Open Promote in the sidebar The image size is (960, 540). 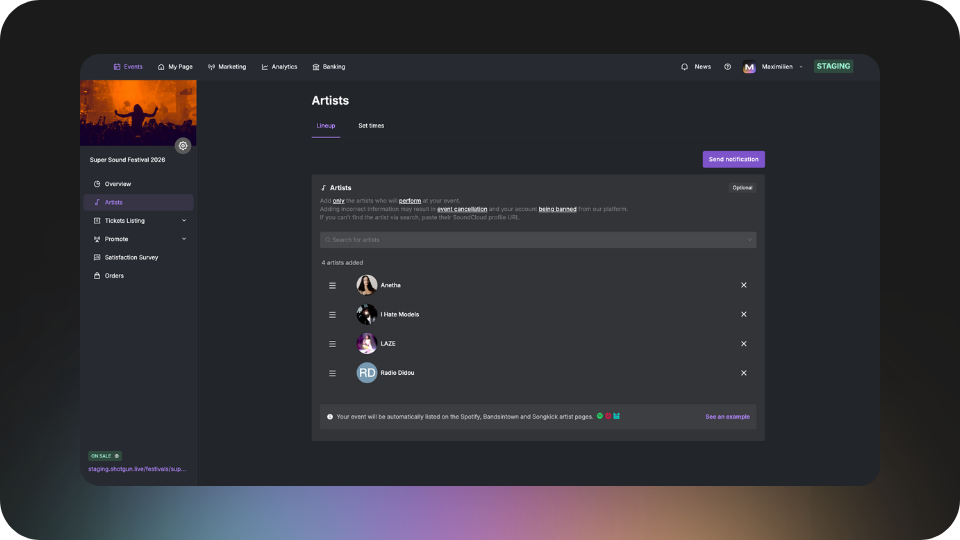[x=138, y=239]
